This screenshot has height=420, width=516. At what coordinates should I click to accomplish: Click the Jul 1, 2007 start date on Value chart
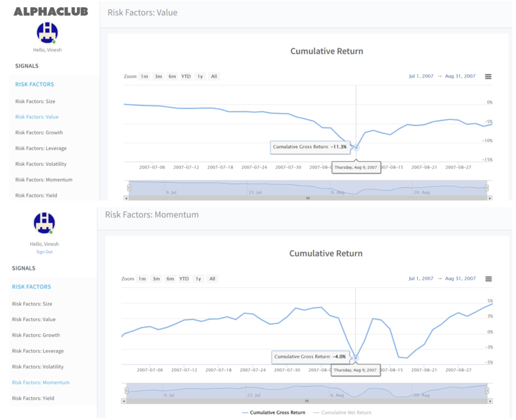tap(421, 77)
